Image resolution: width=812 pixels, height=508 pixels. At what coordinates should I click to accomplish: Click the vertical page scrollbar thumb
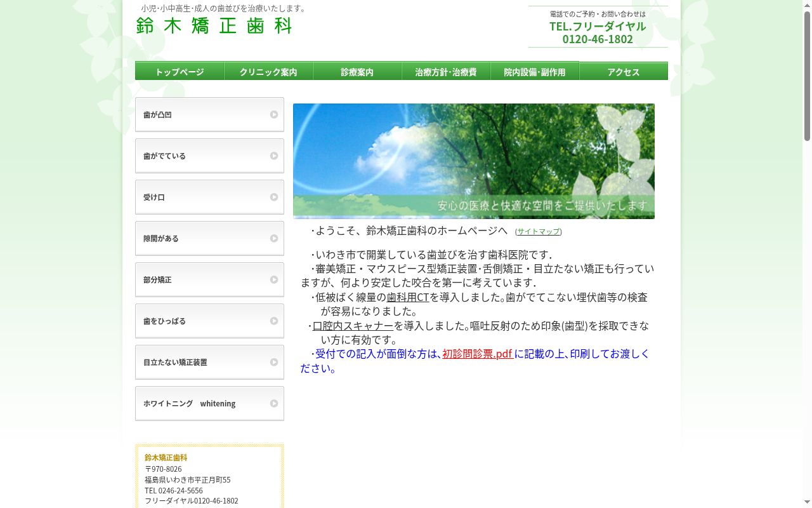tap(807, 76)
